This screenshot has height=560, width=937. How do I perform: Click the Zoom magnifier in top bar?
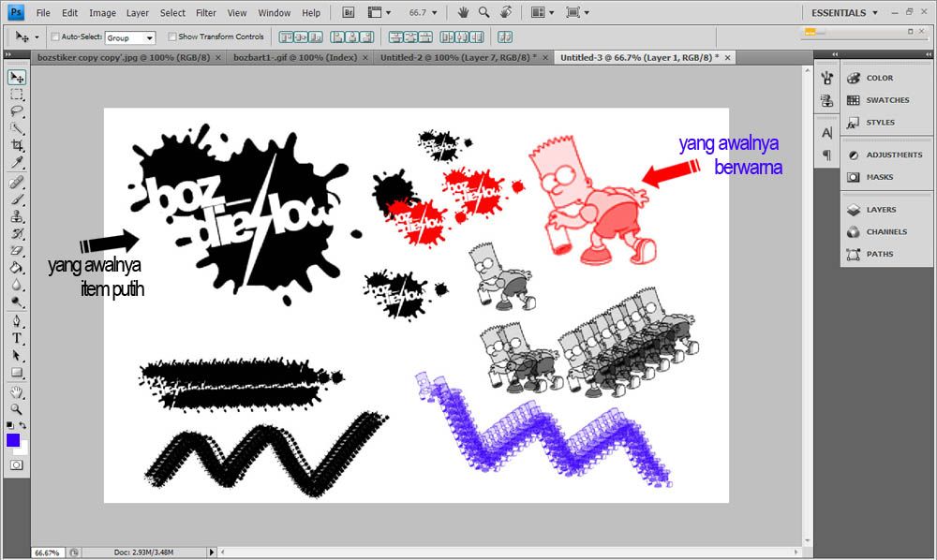click(484, 12)
